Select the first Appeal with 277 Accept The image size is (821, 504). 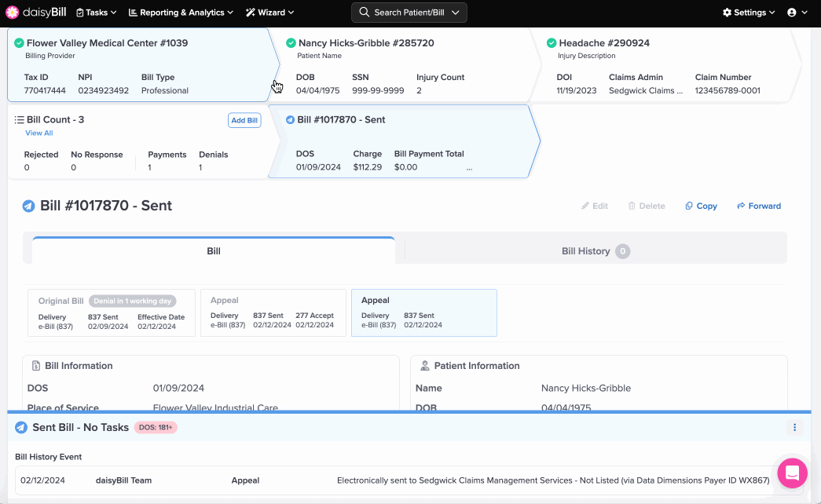click(x=273, y=312)
